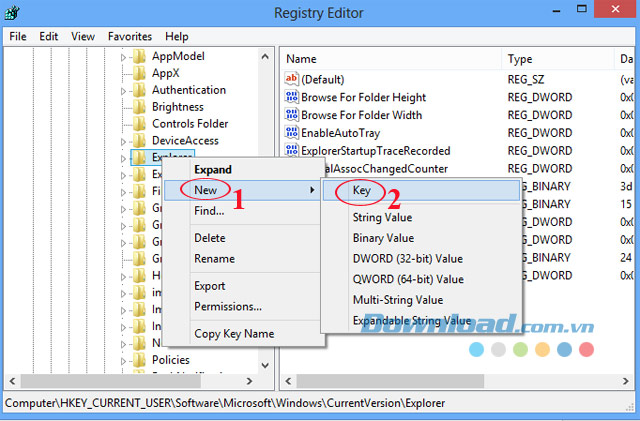Click the Authentication folder icon
Screen dimensions: 640x421
pos(140,90)
